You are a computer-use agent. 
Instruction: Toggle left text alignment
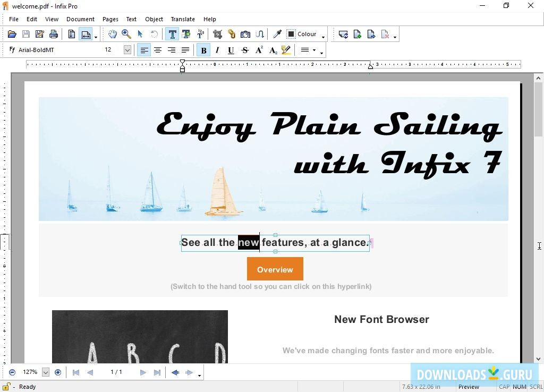(x=144, y=50)
